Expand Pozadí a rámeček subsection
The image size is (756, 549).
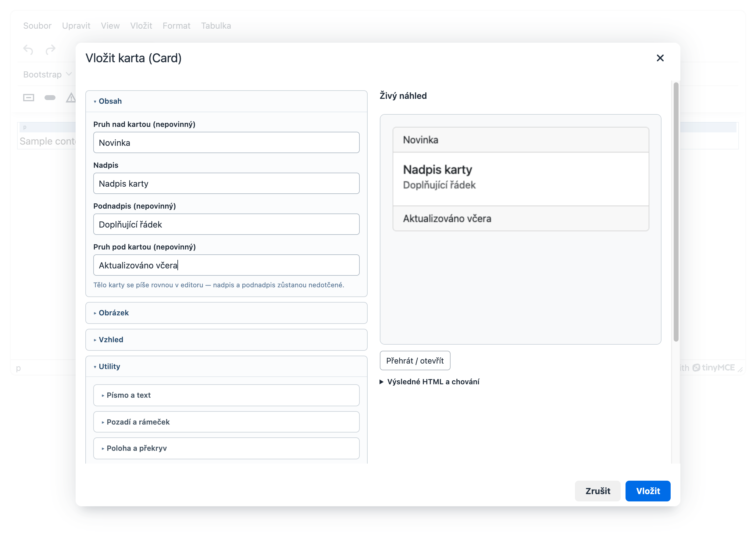point(226,422)
